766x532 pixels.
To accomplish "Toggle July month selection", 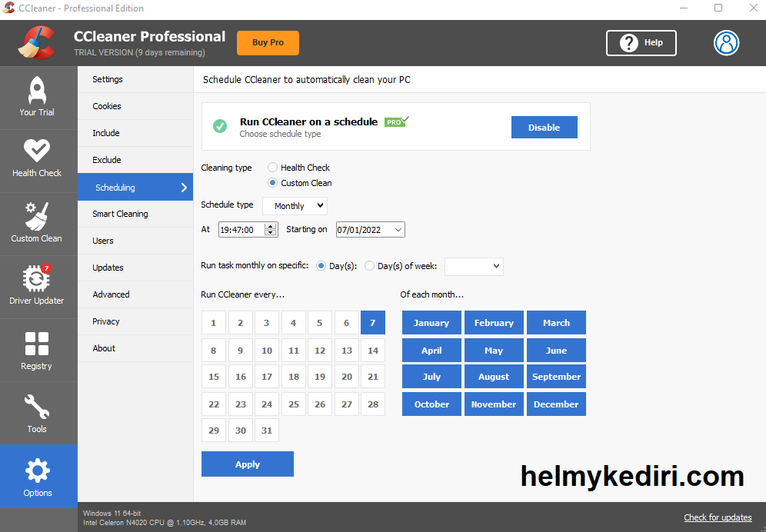I will tap(431, 377).
